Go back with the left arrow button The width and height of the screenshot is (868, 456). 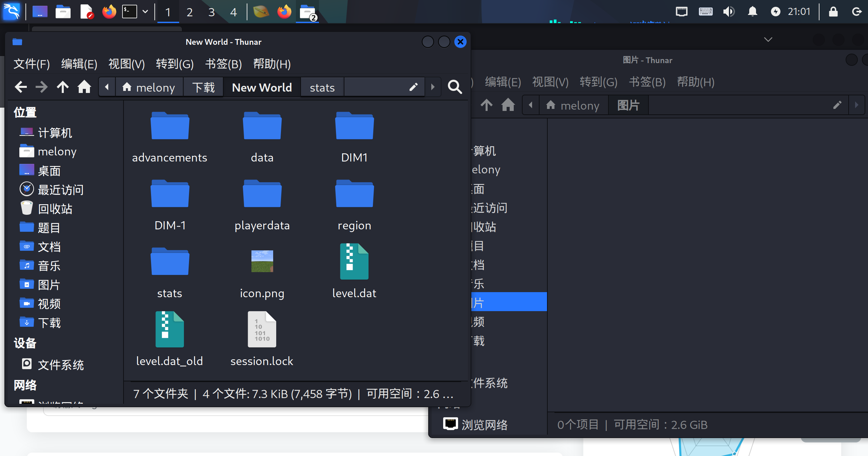tap(21, 87)
